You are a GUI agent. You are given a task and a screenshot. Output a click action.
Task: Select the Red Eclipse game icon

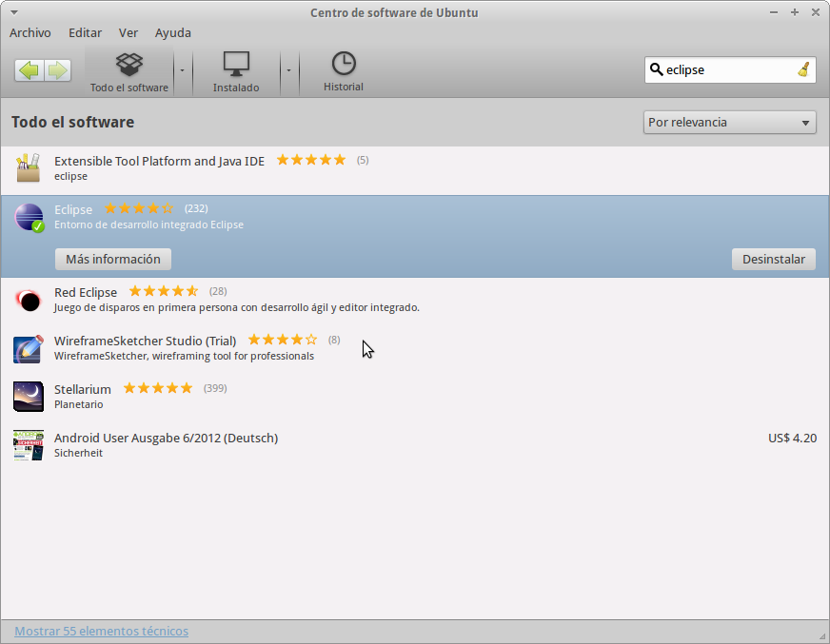pos(29,301)
